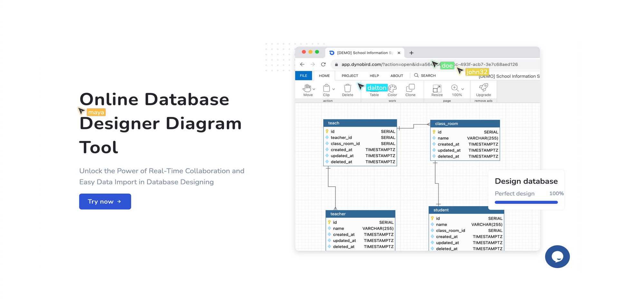This screenshot has width=644, height=299.
Task: Expand the 100% zoom dropdown
Action: [x=463, y=89]
